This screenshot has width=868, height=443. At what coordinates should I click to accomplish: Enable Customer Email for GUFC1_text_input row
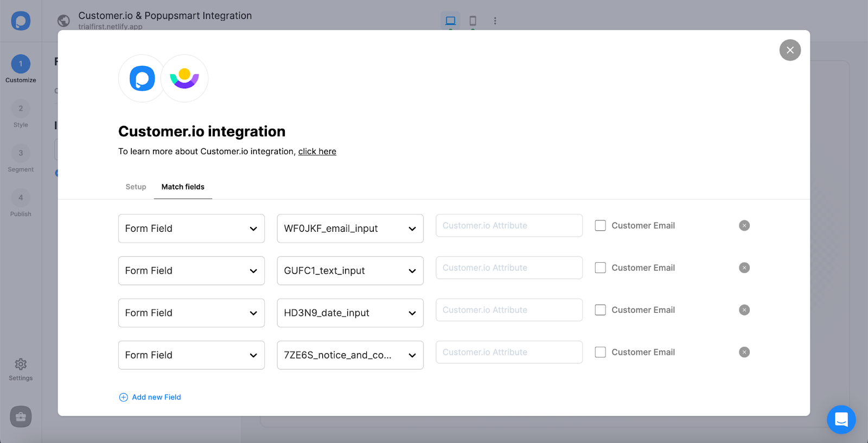[x=601, y=268]
